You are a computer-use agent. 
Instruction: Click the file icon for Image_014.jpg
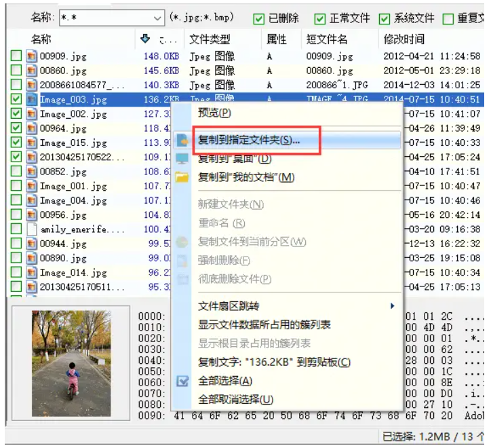tap(31, 272)
